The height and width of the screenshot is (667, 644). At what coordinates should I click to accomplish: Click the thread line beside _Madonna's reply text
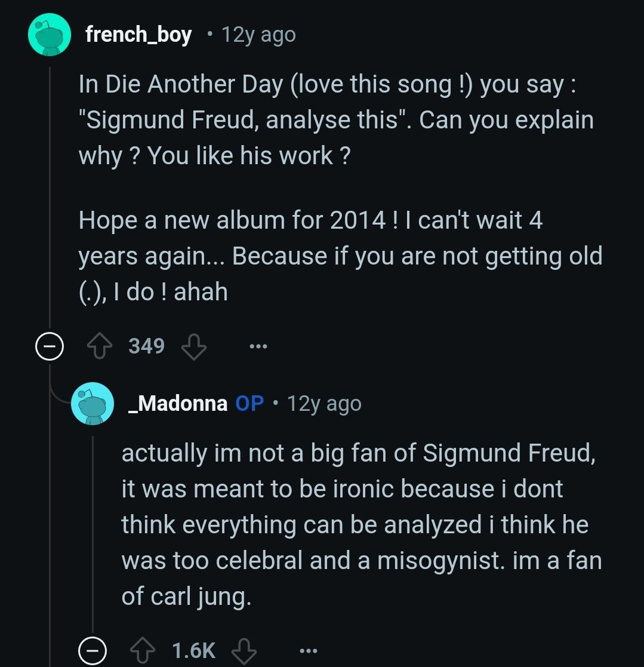(93, 525)
